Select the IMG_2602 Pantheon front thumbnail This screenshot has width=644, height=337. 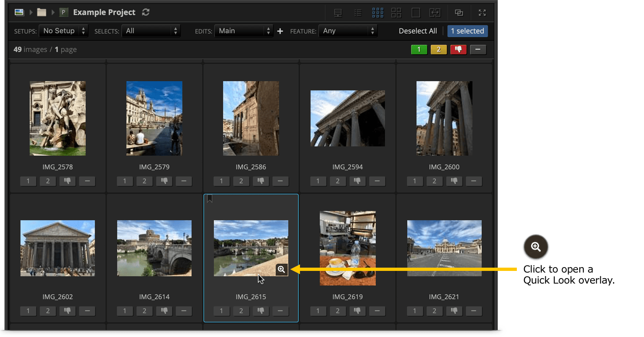pyautogui.click(x=57, y=248)
